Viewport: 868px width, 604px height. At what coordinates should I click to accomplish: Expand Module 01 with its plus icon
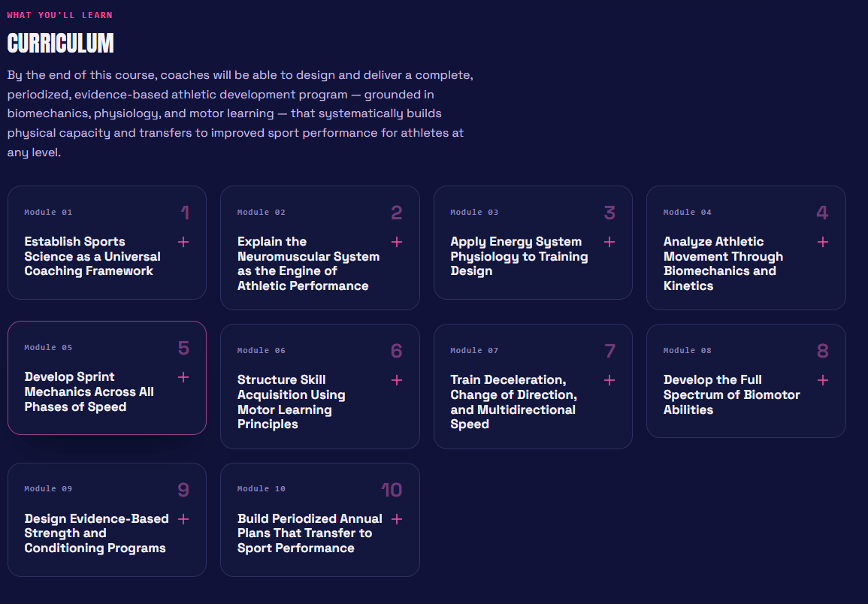coord(183,242)
